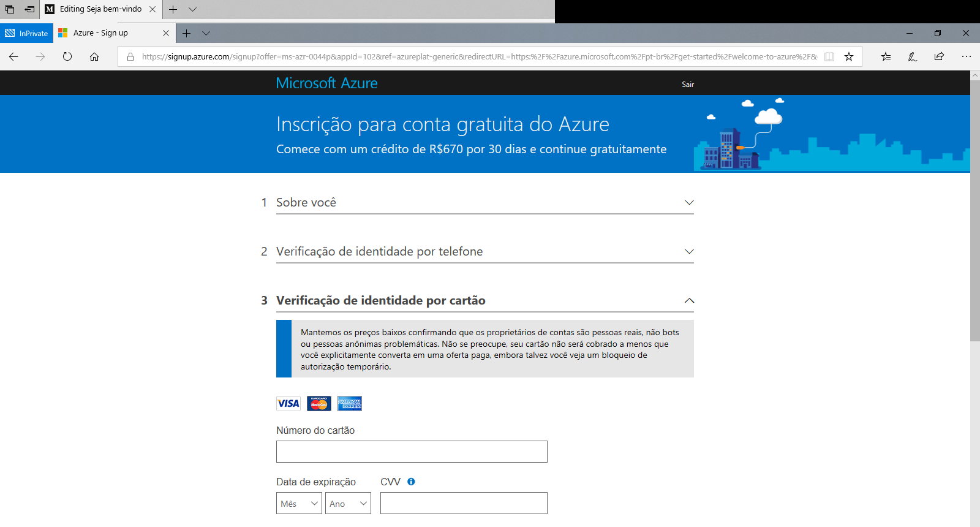Open Edge settings and more menu
The image size is (980, 527).
click(966, 56)
